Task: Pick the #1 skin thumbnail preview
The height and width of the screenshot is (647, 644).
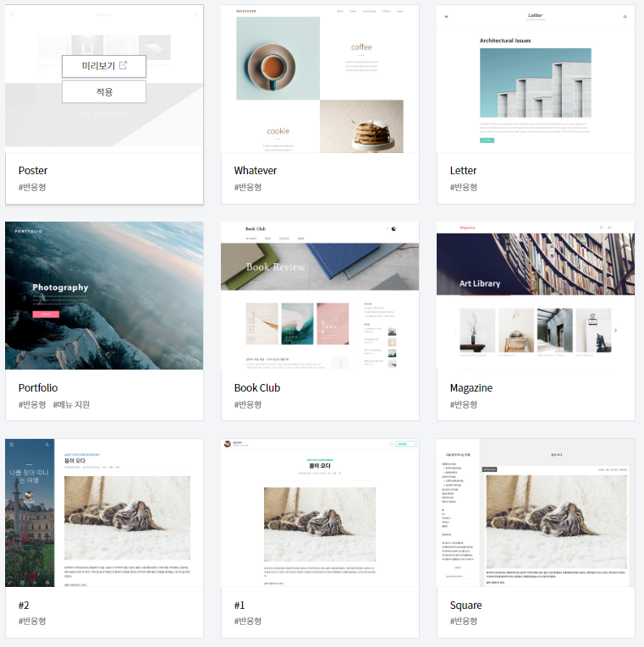Action: click(x=320, y=513)
